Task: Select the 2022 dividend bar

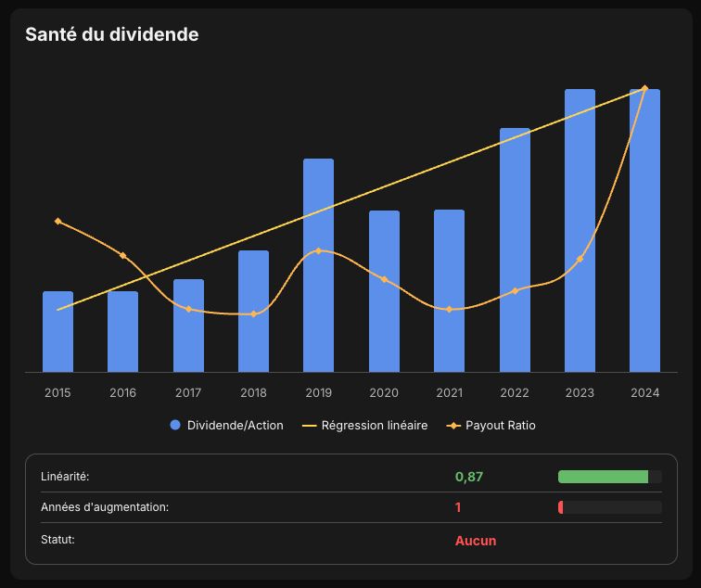Action: point(515,250)
